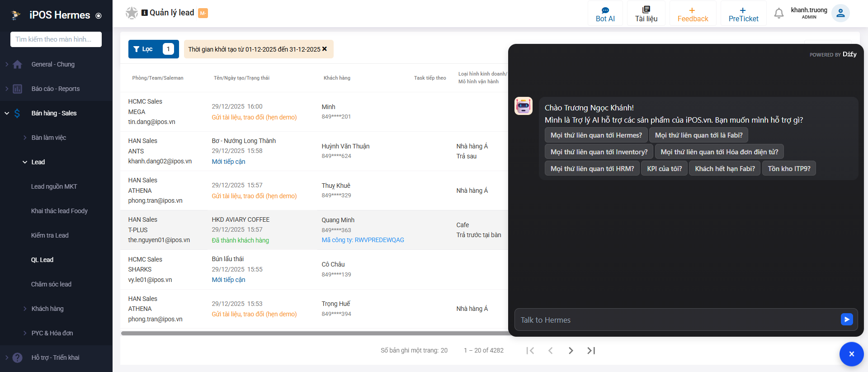Click the star favorite icon beside Quản lý lead
The width and height of the screenshot is (868, 372).
[x=132, y=13]
